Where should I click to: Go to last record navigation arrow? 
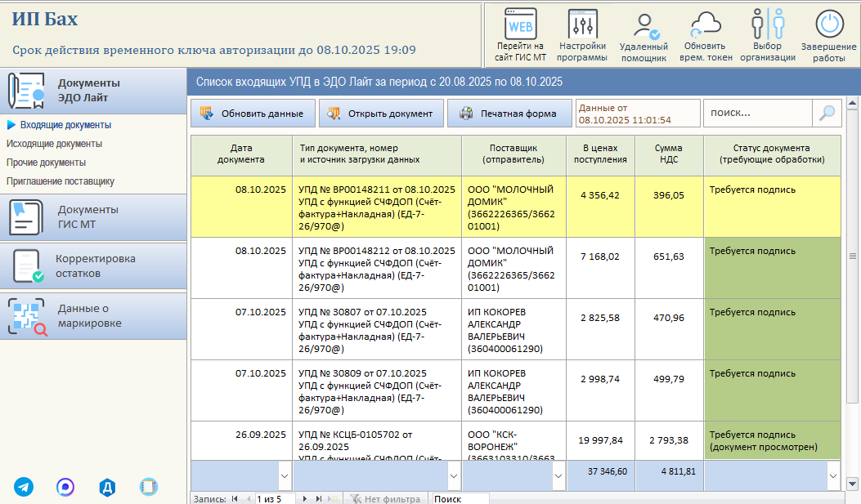[319, 498]
